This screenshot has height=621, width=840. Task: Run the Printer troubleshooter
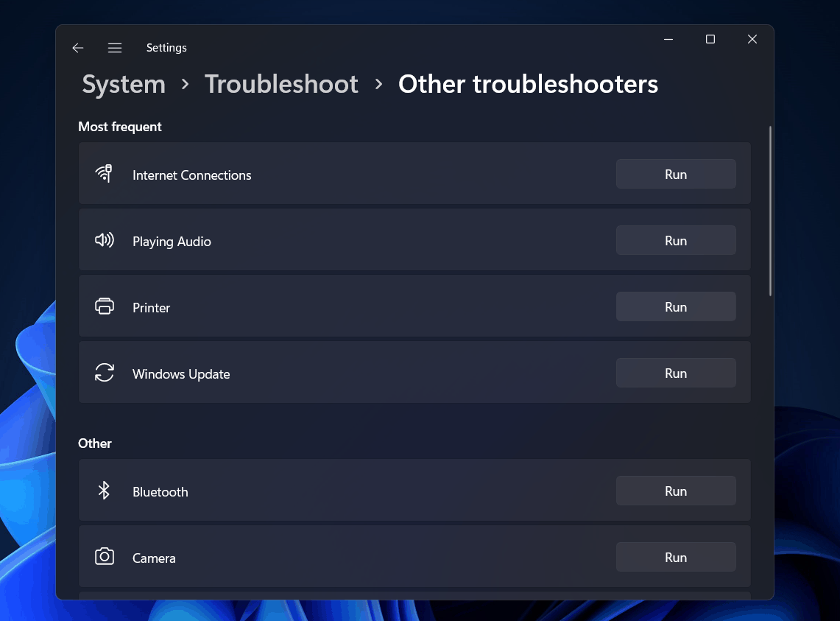[x=675, y=307]
